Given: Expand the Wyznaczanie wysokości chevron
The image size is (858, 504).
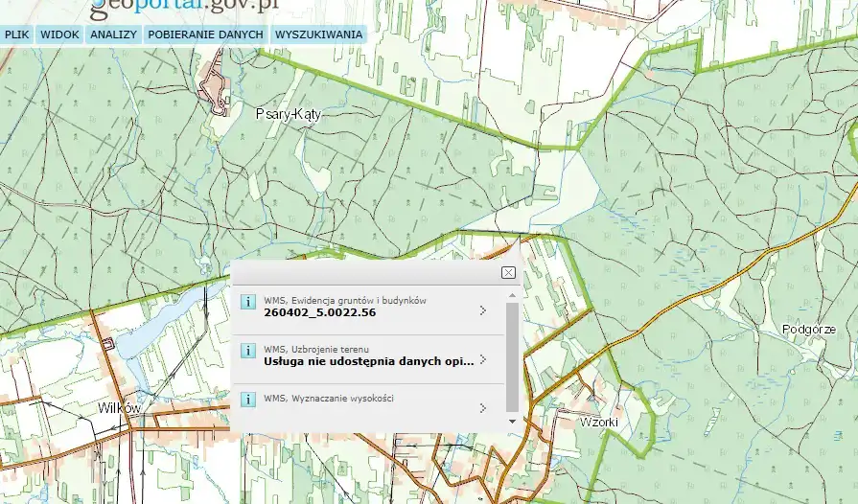Looking at the screenshot, I should tap(483, 407).
